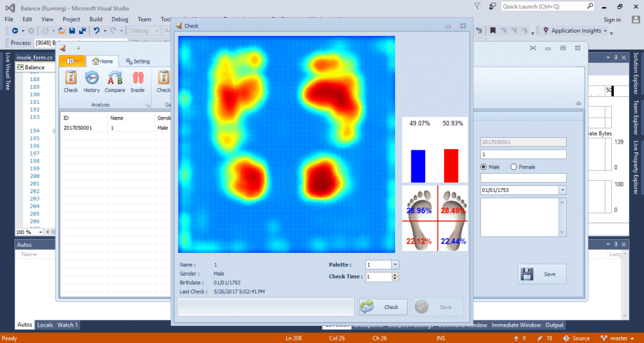Screen dimensions: 644x343
Task: Click the bookmark icon in the toolbar
Action: pos(493,31)
